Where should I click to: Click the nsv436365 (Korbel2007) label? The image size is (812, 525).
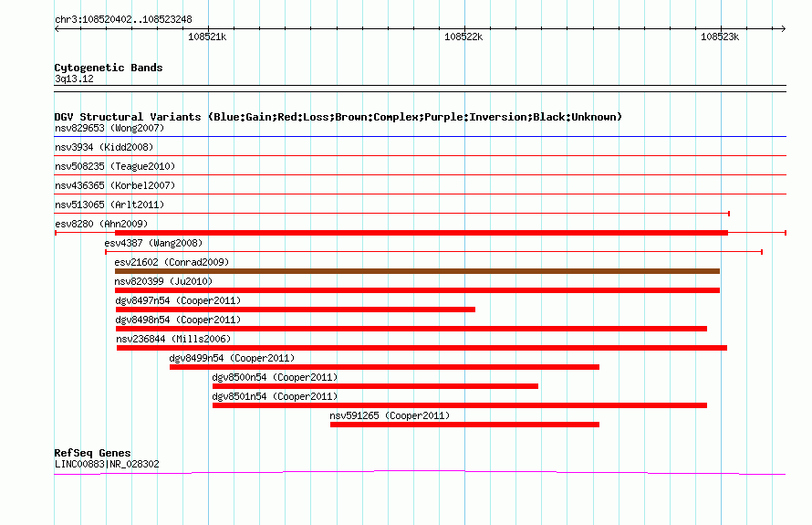coord(115,185)
